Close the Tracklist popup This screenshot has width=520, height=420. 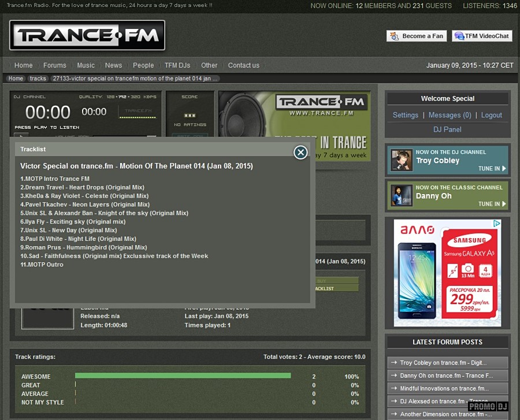tap(300, 152)
